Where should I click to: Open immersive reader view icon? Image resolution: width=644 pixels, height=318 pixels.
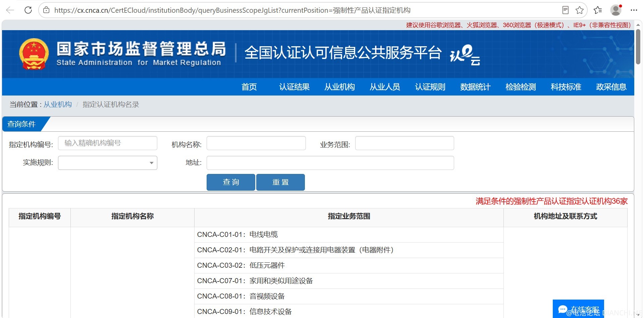tap(566, 10)
